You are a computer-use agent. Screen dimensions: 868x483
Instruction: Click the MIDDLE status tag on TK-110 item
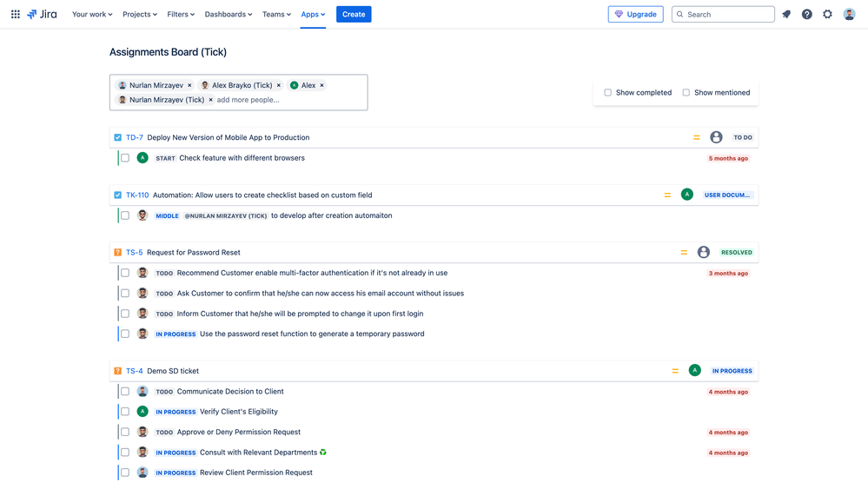click(167, 215)
